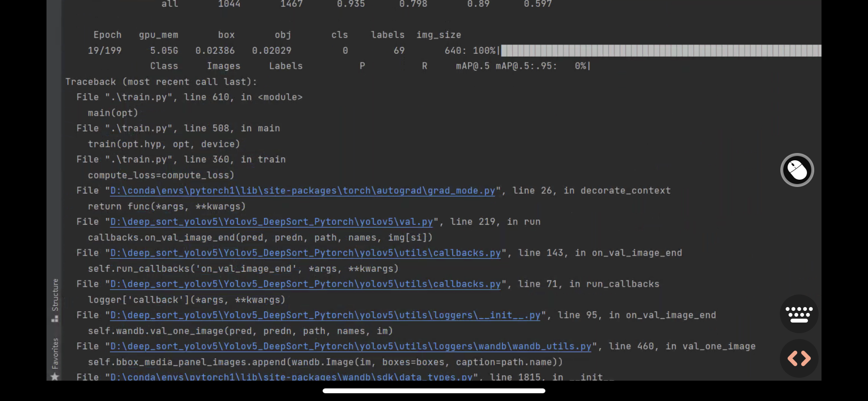Click the epoch 19/199 training progress bar
The width and height of the screenshot is (868, 401).
[661, 50]
